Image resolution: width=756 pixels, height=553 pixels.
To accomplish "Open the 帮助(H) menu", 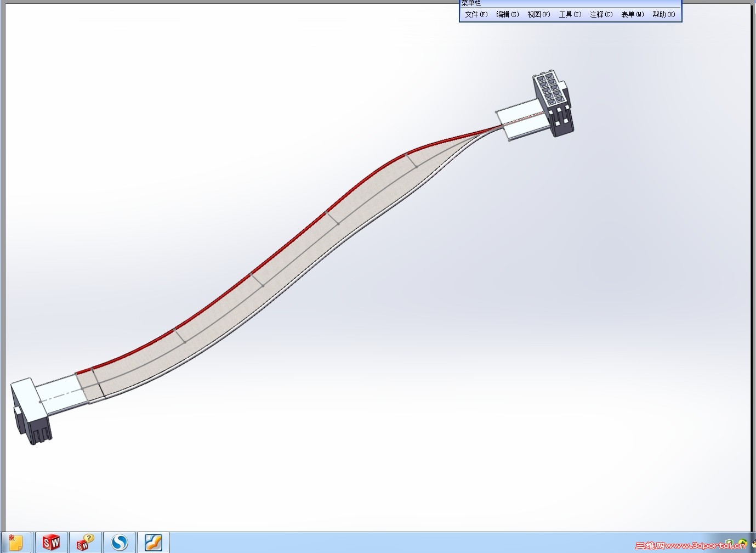I will 663,14.
